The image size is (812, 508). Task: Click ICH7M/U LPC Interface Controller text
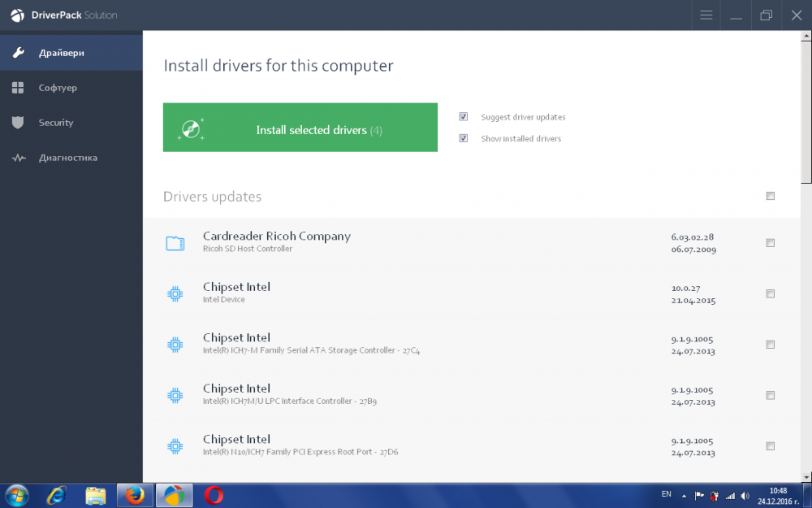[x=290, y=402]
